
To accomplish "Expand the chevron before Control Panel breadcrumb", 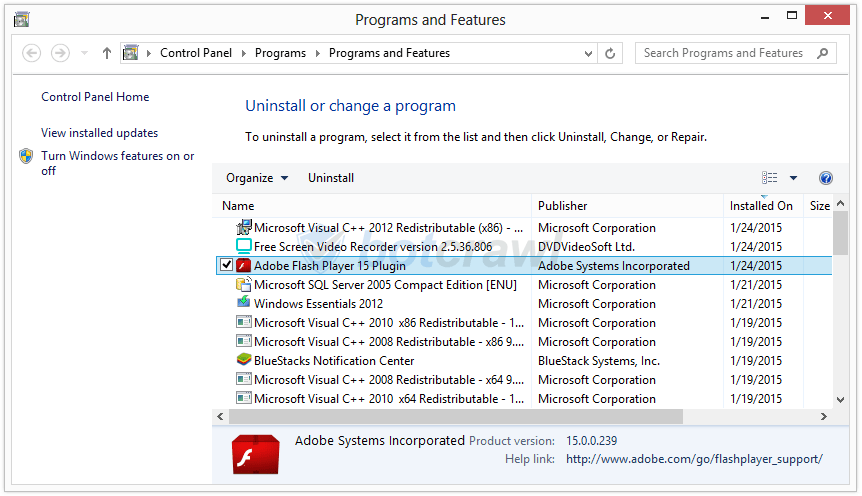I will pyautogui.click(x=148, y=53).
